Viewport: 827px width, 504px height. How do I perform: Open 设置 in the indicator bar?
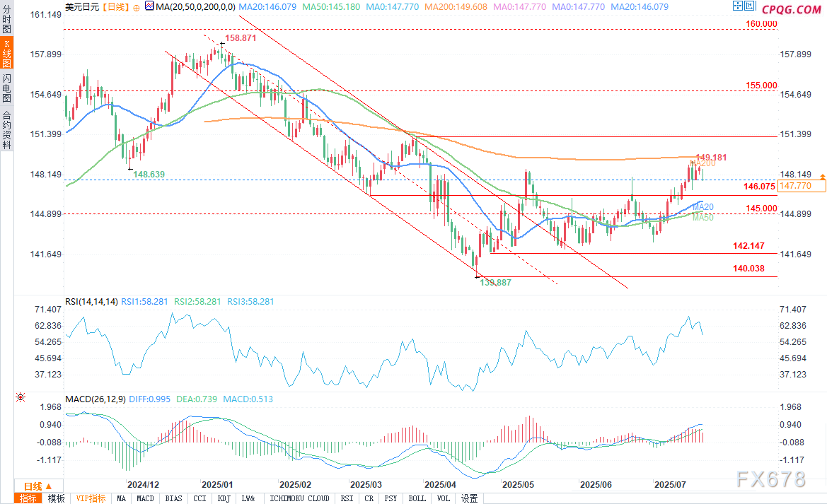point(469,498)
